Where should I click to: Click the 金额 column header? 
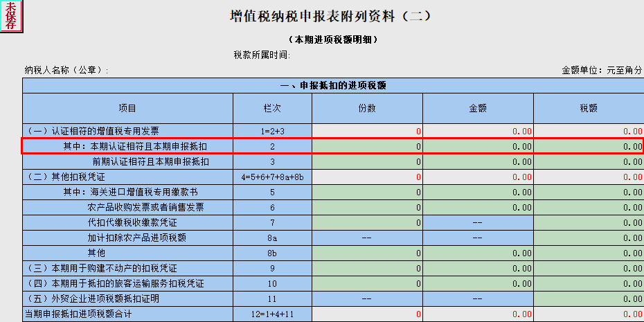click(478, 109)
